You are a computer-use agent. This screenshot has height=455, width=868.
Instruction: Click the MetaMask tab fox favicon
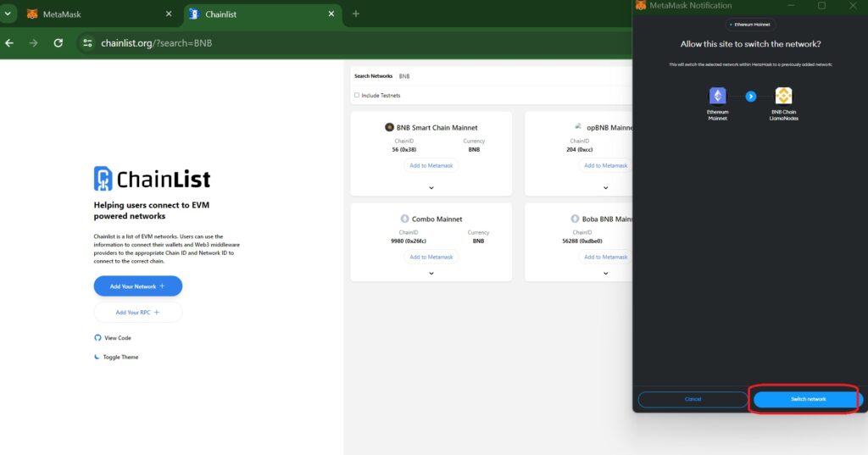33,14
